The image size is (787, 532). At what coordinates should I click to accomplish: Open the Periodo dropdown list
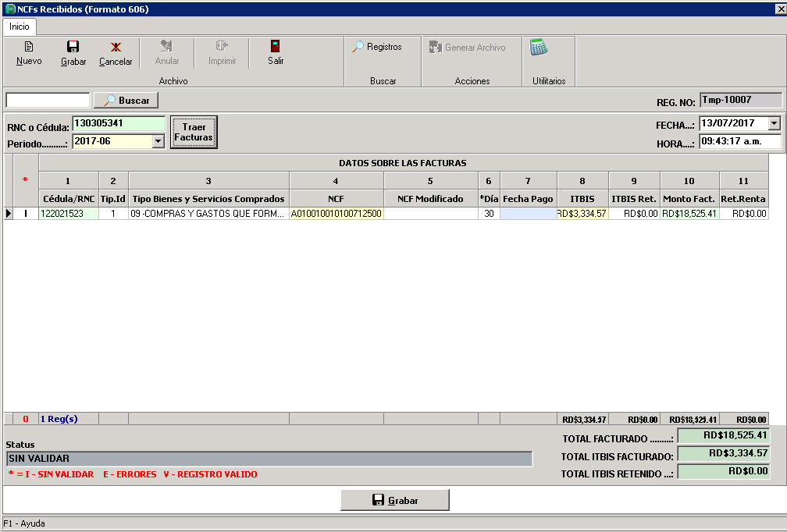point(160,140)
